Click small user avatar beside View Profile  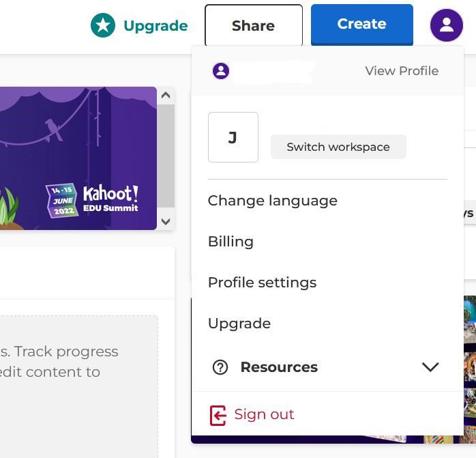[220, 71]
